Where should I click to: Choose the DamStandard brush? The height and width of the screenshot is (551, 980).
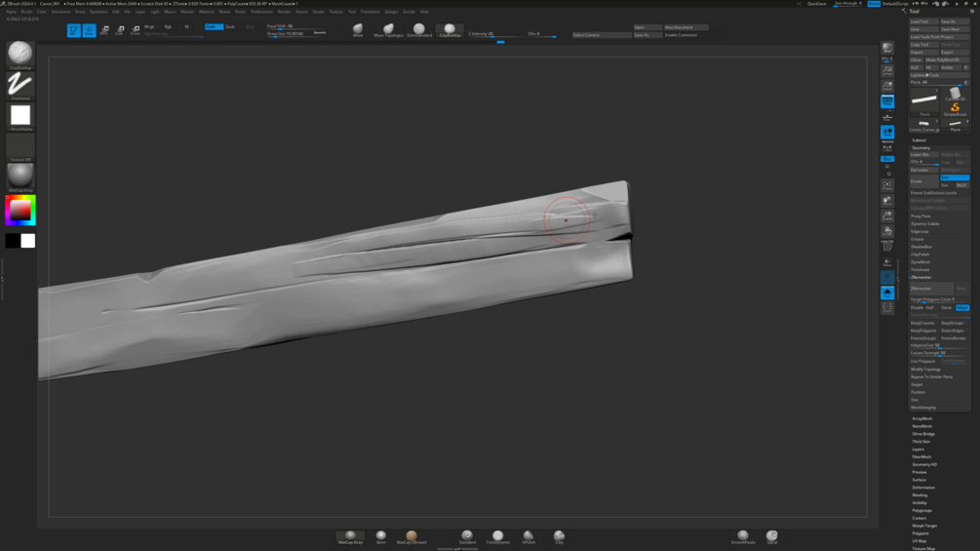point(419,30)
